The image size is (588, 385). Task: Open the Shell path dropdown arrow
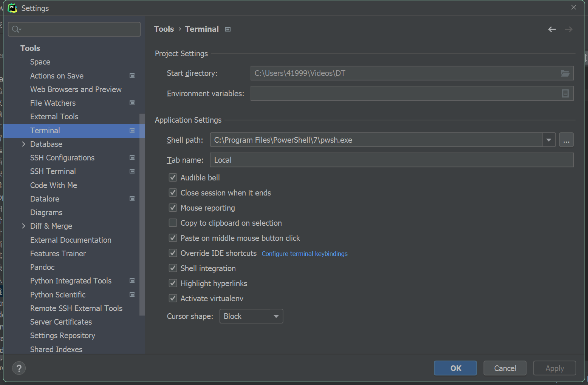(548, 140)
